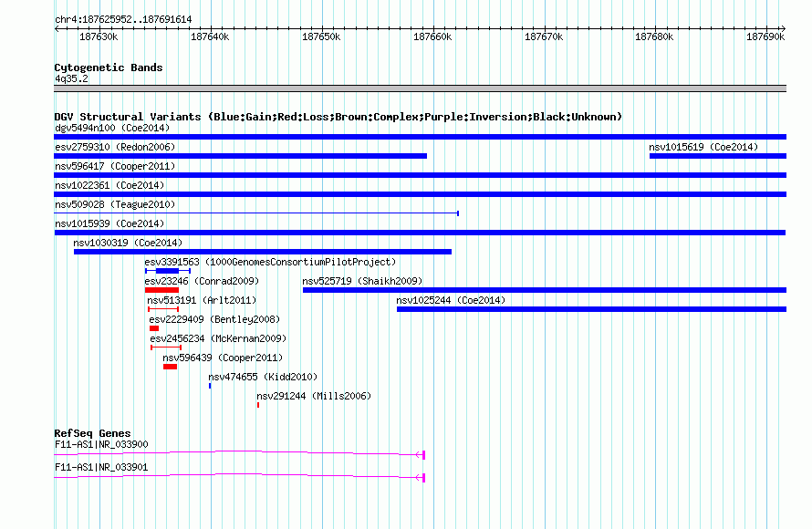Open esv3391563 (1000GenomesConsortiumPilotProject) label
This screenshot has width=812, height=529.
(270, 262)
